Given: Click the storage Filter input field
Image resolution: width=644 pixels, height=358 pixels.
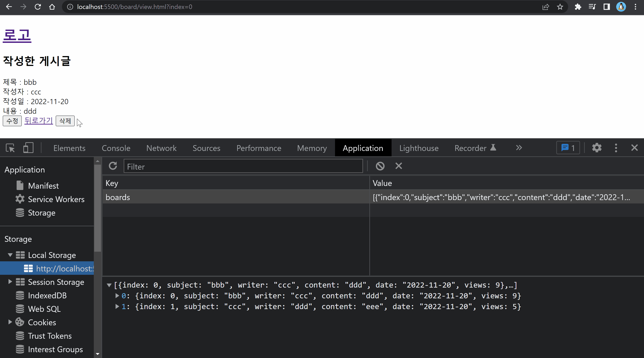Looking at the screenshot, I should click(x=243, y=166).
